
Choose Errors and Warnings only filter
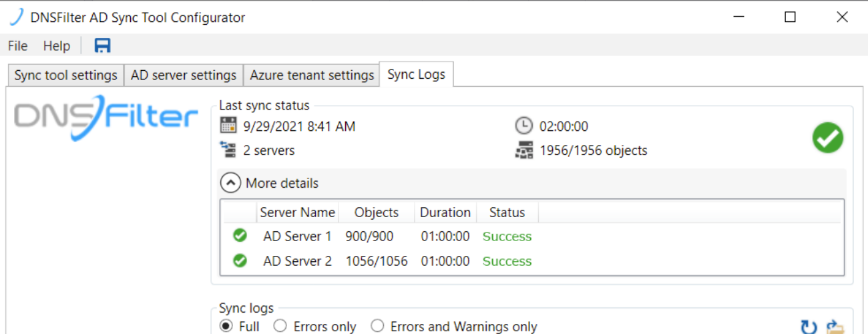coord(378,326)
